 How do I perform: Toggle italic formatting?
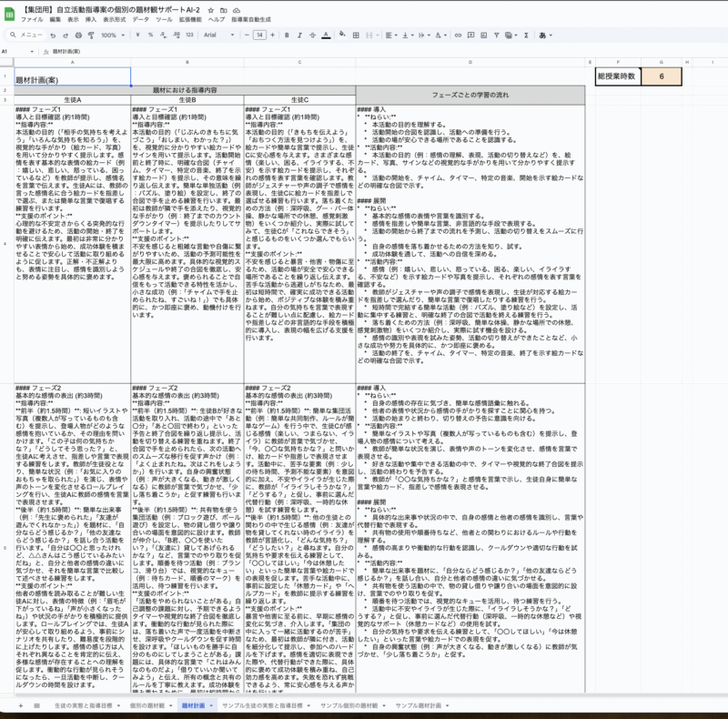(299, 35)
